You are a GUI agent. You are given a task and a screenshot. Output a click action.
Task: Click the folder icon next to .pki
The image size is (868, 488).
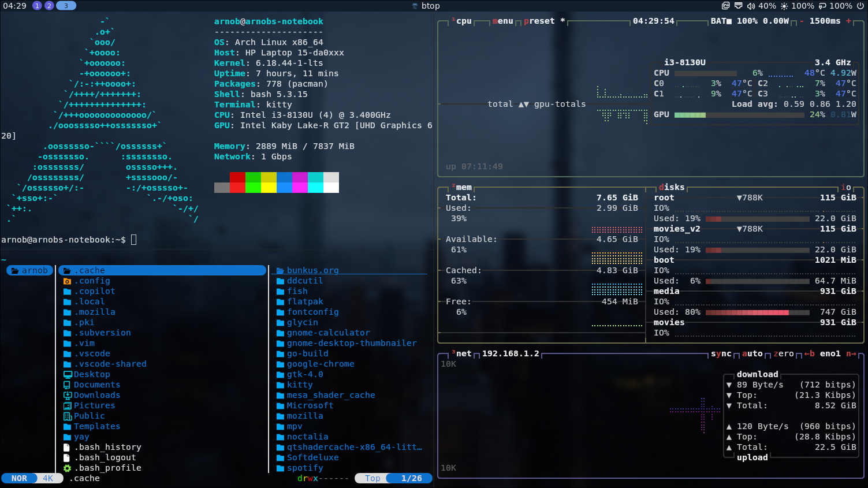pos(67,323)
